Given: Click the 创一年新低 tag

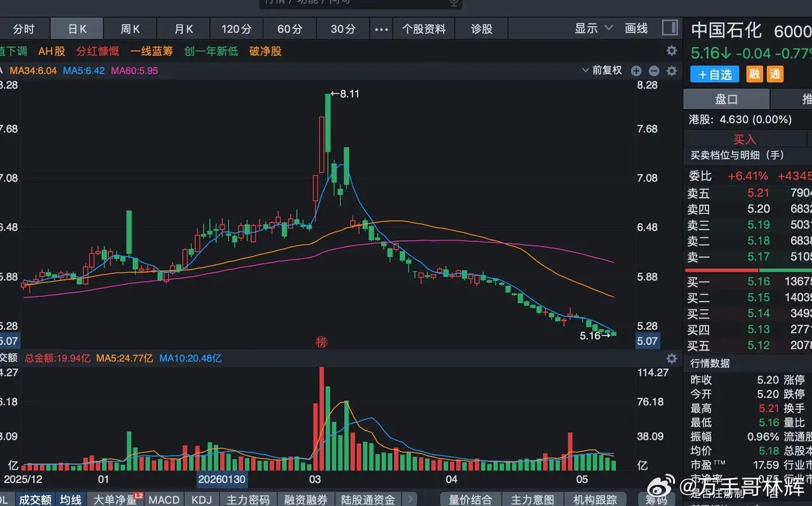Looking at the screenshot, I should click(211, 51).
